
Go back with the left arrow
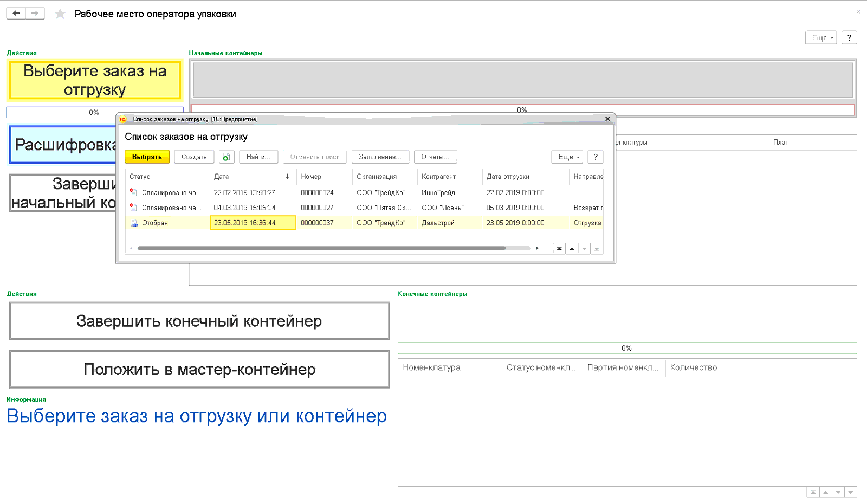coord(16,13)
